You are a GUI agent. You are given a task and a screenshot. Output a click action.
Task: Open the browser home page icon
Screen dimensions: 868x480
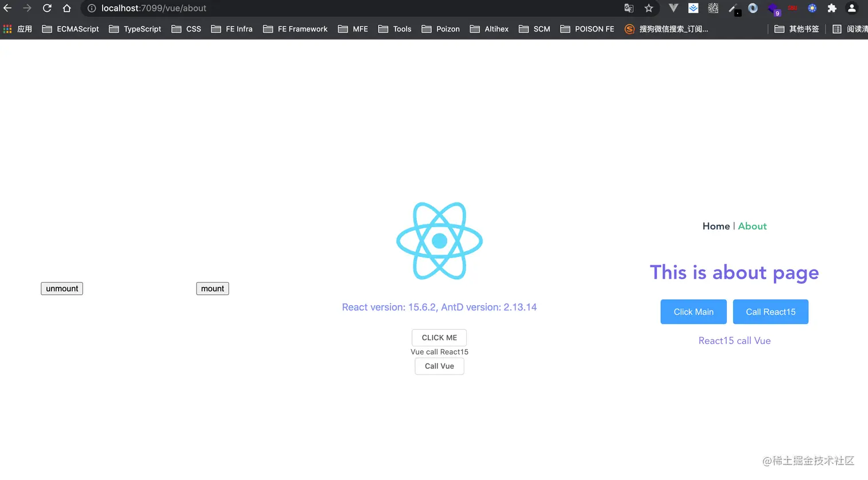click(67, 8)
